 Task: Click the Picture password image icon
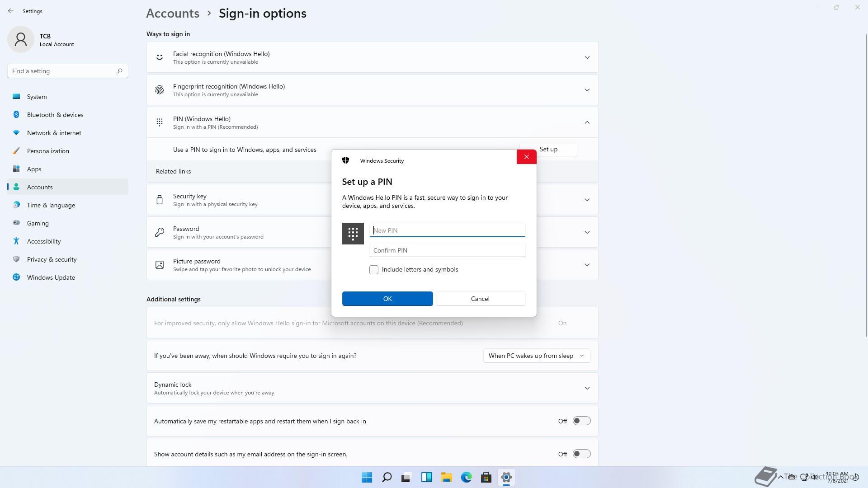point(160,265)
